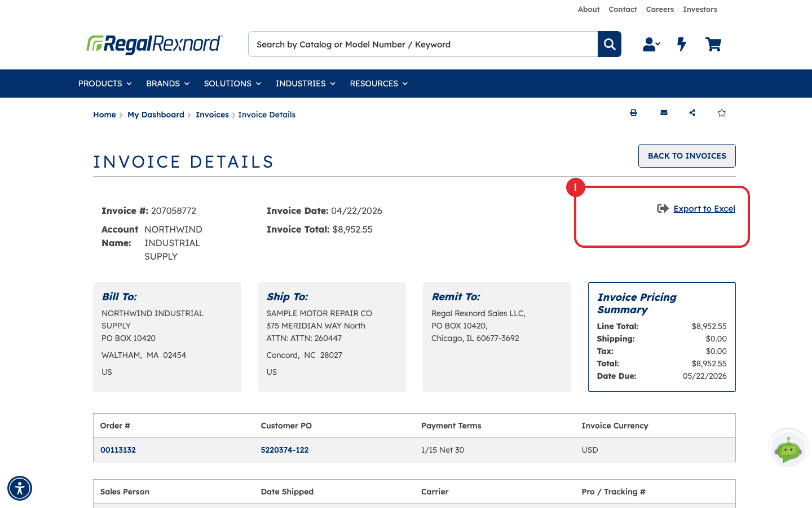Open the accessibility options button
The width and height of the screenshot is (812, 508).
pyautogui.click(x=20, y=488)
